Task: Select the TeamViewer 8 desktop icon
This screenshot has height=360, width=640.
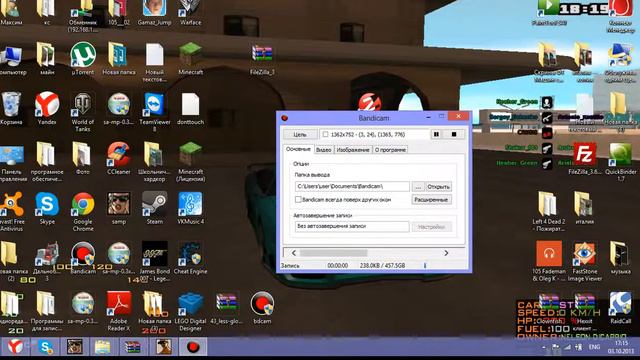Action: point(154,112)
